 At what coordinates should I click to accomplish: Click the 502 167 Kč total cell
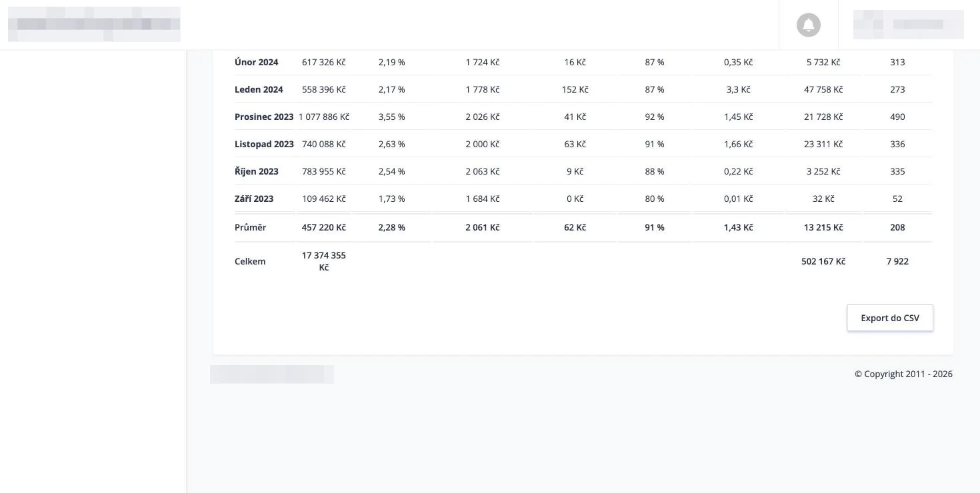(x=823, y=261)
